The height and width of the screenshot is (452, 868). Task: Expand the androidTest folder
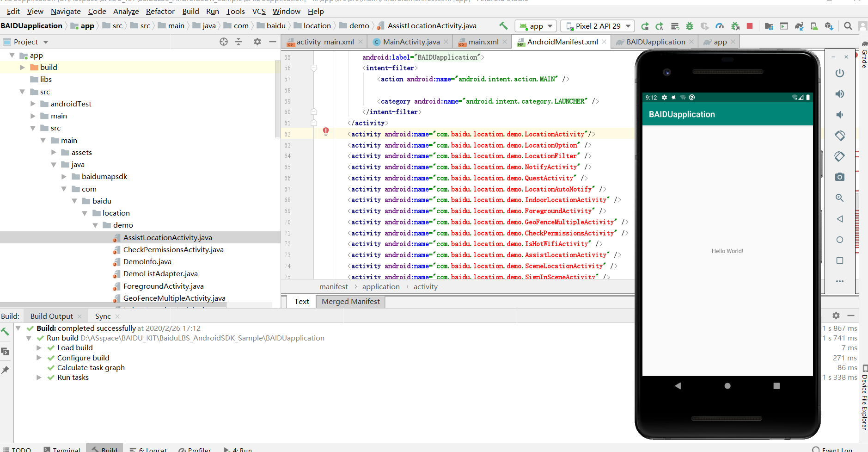click(x=33, y=104)
